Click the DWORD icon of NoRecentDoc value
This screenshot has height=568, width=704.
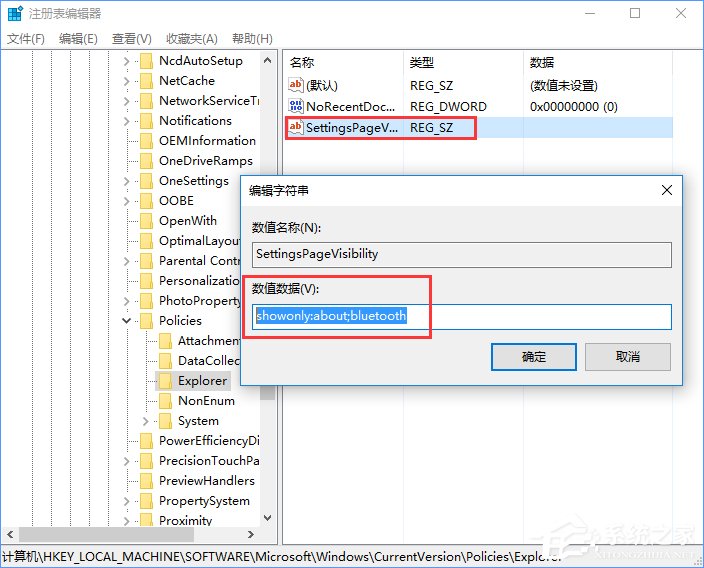296,106
